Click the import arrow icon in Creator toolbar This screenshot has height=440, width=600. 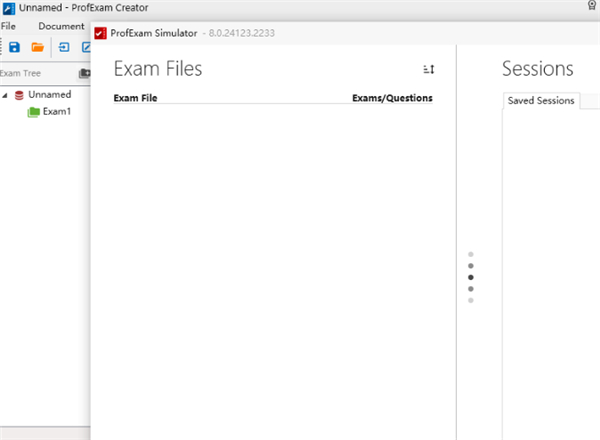(x=64, y=47)
